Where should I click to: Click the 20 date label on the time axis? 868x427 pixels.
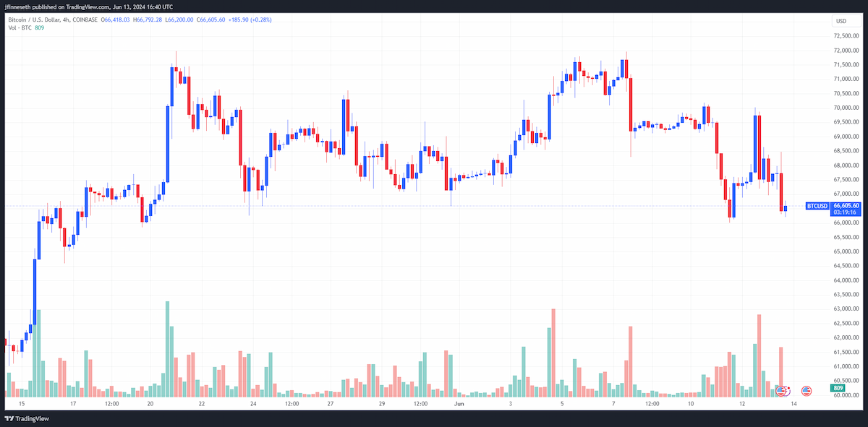[150, 404]
